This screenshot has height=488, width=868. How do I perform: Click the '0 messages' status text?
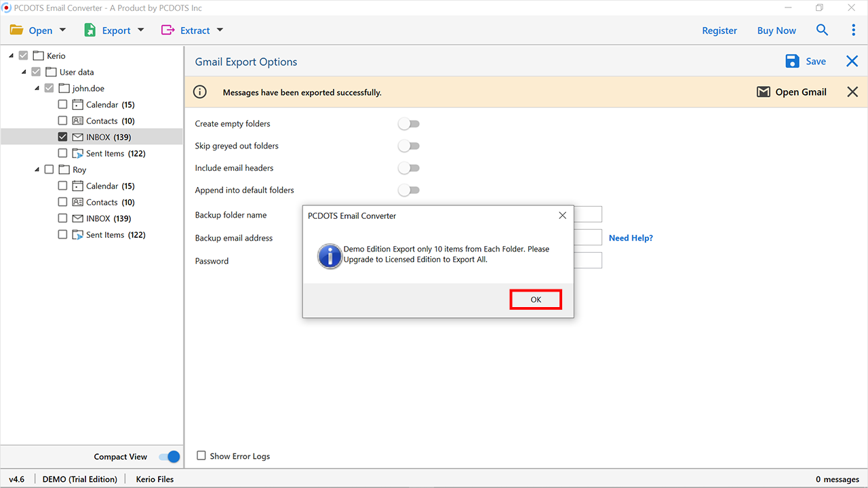point(837,479)
